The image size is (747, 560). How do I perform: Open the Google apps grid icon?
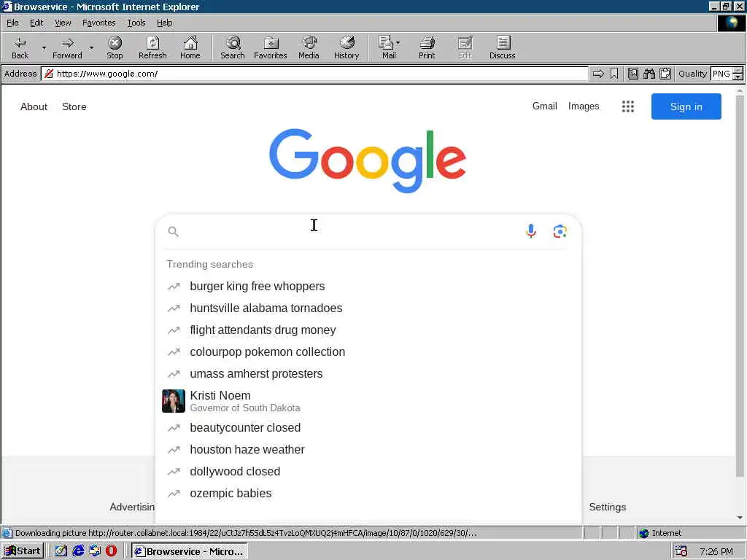click(x=628, y=106)
